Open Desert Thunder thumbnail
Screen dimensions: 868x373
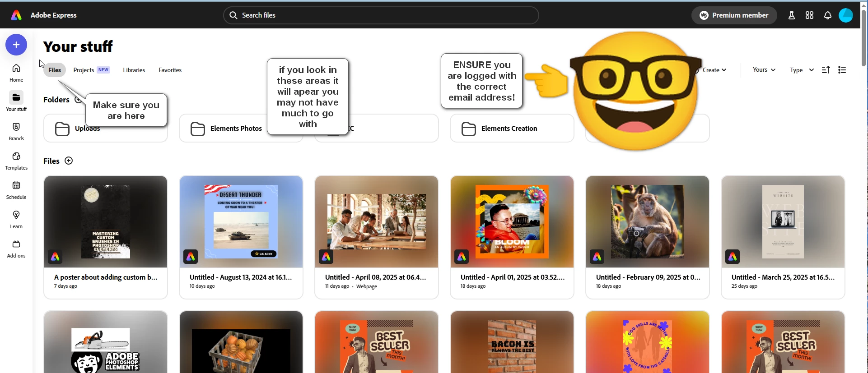pyautogui.click(x=241, y=222)
